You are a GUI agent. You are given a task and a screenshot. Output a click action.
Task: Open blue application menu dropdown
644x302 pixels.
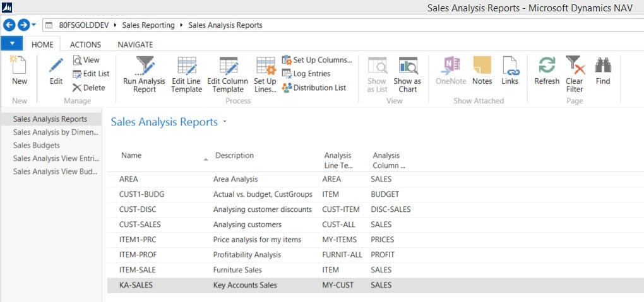click(11, 44)
